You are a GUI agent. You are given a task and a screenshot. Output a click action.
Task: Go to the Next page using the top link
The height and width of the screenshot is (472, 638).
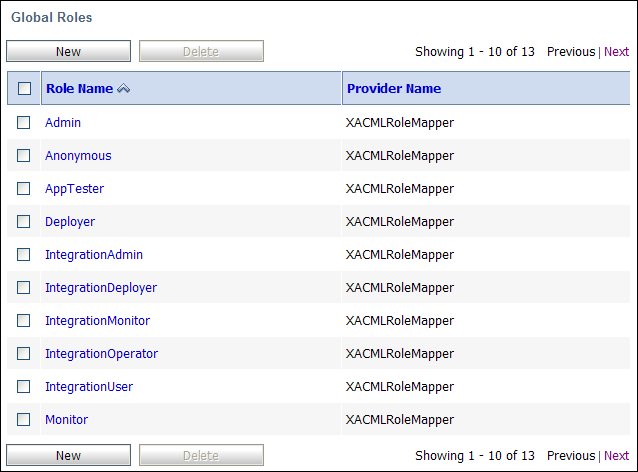616,52
